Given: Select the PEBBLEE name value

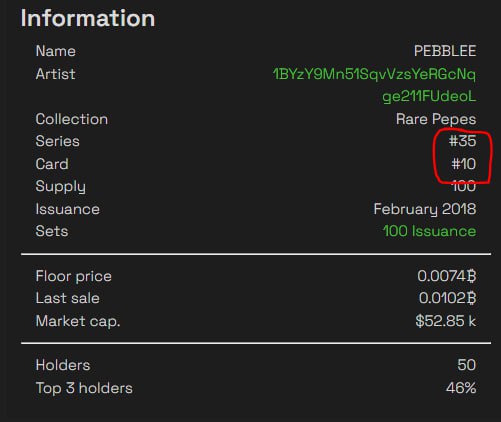Looking at the screenshot, I should pos(445,51).
